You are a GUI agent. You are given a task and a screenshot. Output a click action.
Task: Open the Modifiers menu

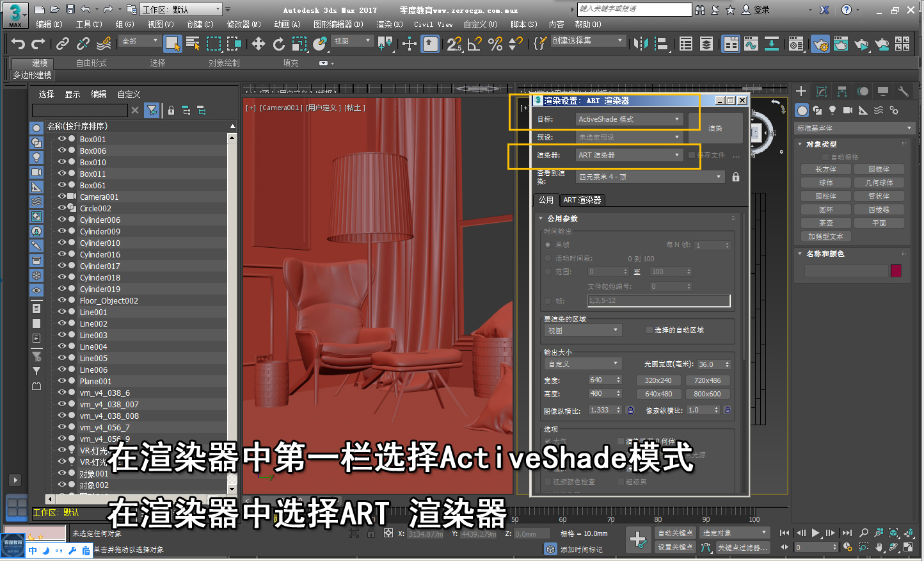coord(244,24)
